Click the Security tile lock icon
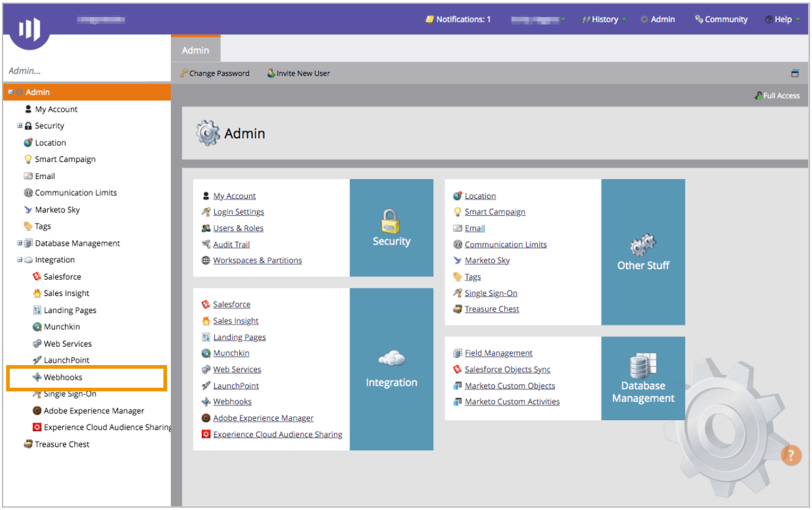This screenshot has height=510, width=812. (x=391, y=221)
